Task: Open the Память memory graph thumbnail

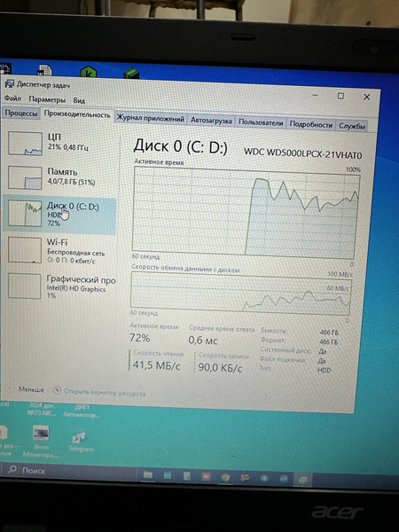Action: click(26, 177)
